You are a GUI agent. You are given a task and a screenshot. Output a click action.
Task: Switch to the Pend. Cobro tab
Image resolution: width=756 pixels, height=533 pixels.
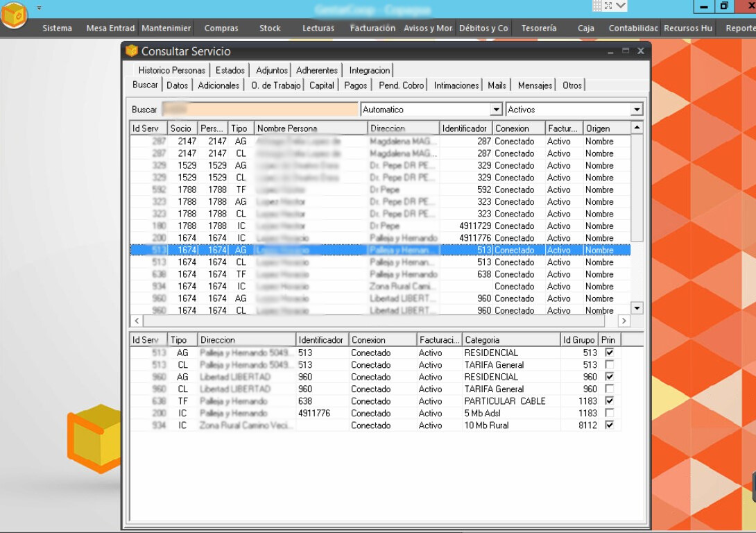click(401, 85)
